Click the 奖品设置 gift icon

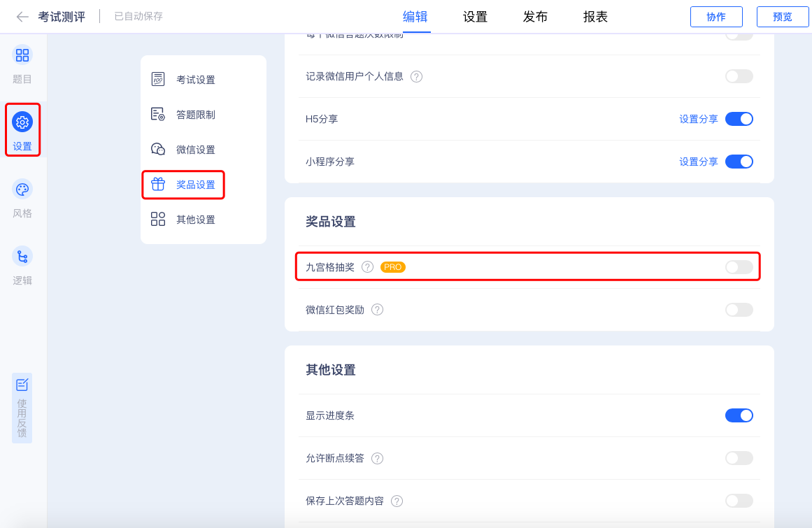click(158, 185)
